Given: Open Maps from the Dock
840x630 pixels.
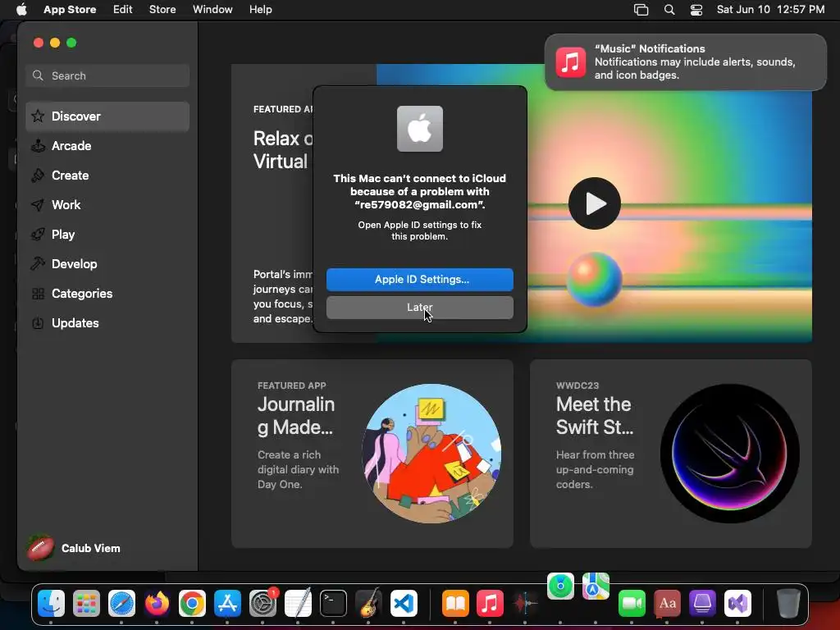Looking at the screenshot, I should pos(596,586).
